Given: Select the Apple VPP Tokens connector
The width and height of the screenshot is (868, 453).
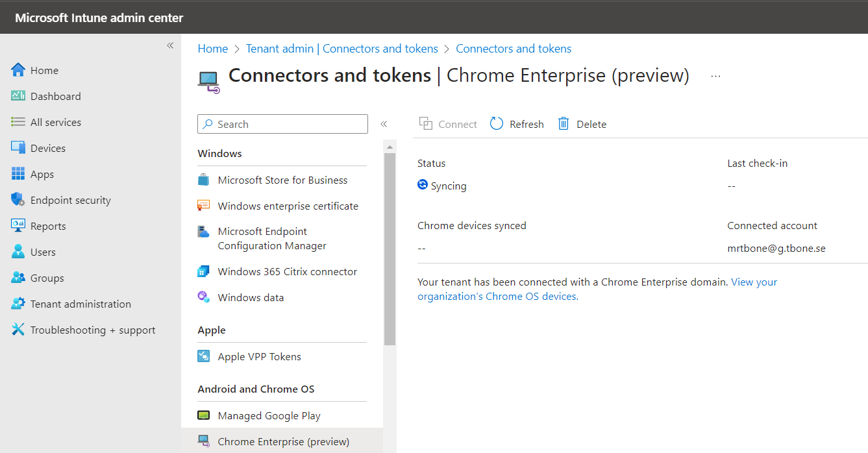Looking at the screenshot, I should tap(259, 356).
